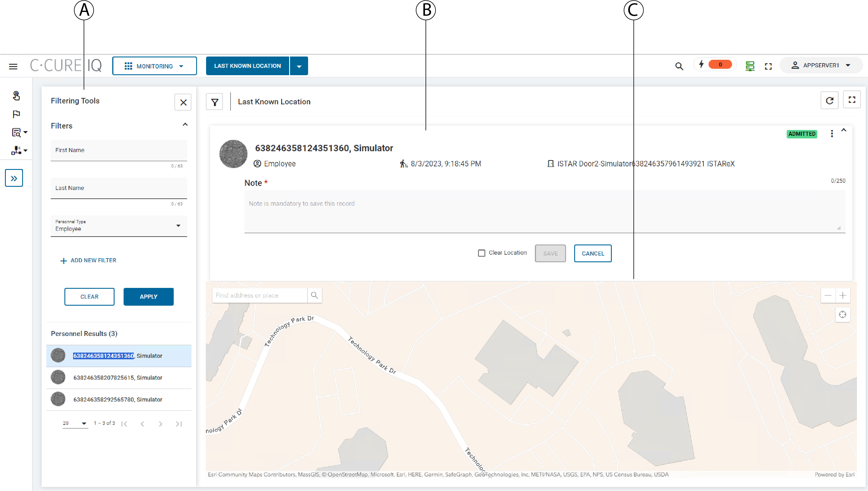Click the Apply filter button
This screenshot has width=868, height=491.
tap(148, 297)
